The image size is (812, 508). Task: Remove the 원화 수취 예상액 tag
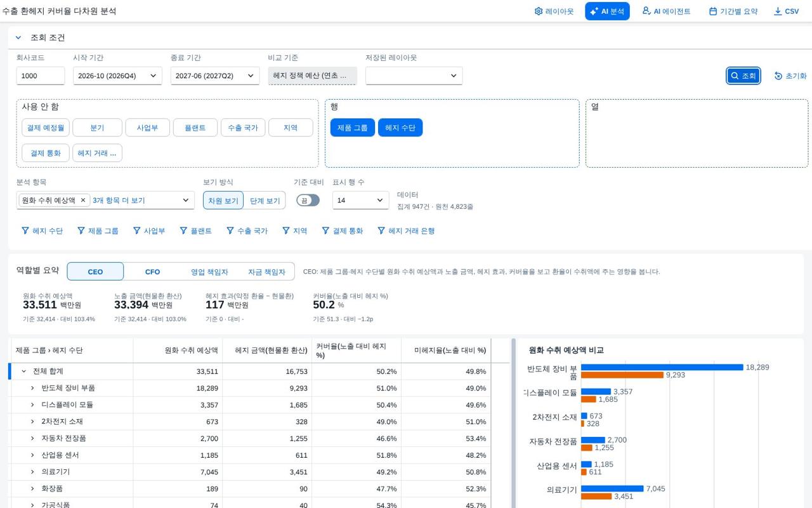(82, 200)
